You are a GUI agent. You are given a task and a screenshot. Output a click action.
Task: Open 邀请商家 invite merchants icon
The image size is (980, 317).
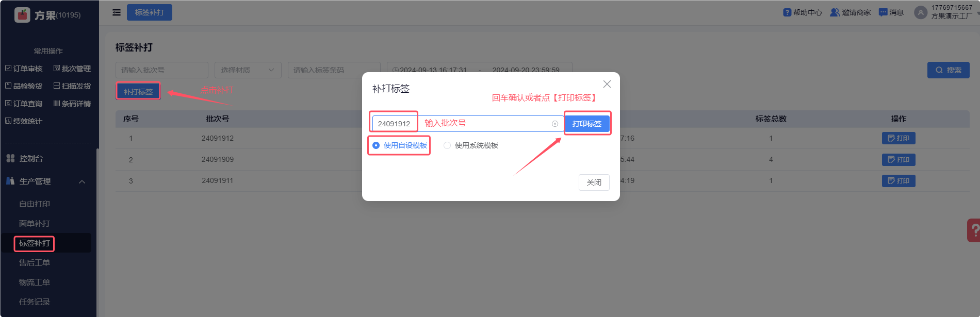click(835, 12)
